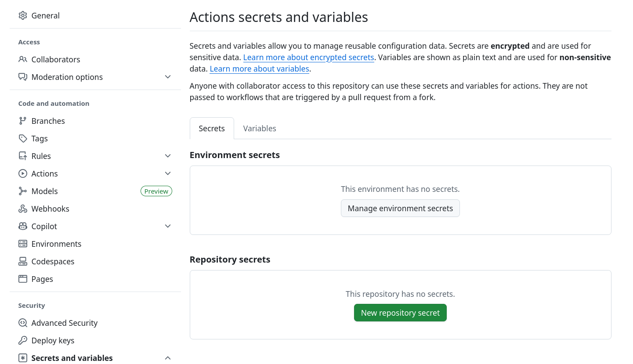Click the New repository secret button
The image size is (633, 364).
tap(400, 313)
